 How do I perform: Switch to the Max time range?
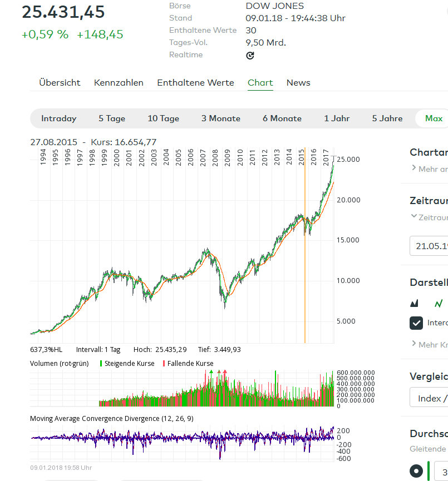click(x=434, y=118)
